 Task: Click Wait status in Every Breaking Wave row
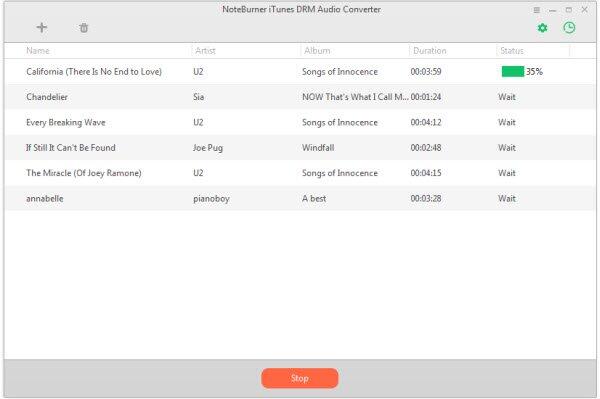point(507,122)
